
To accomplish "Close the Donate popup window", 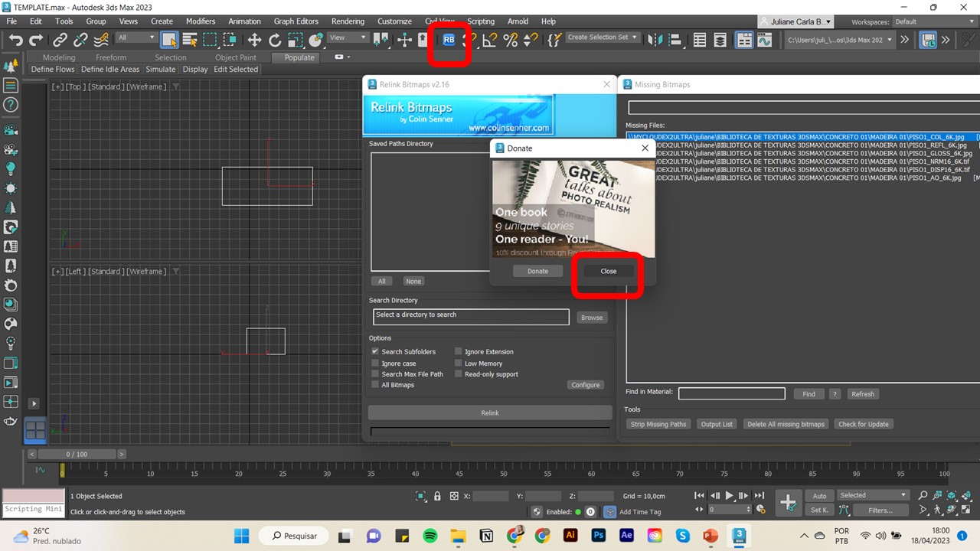I will [x=608, y=271].
